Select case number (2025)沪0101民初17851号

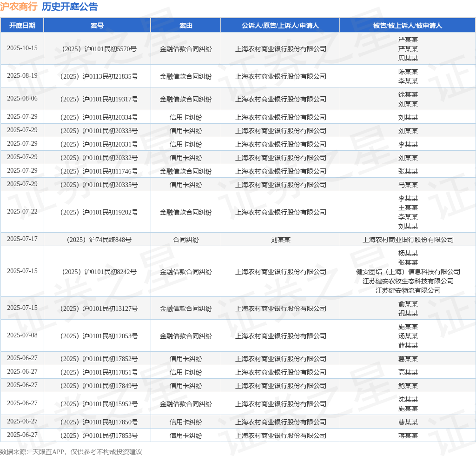pos(99,372)
